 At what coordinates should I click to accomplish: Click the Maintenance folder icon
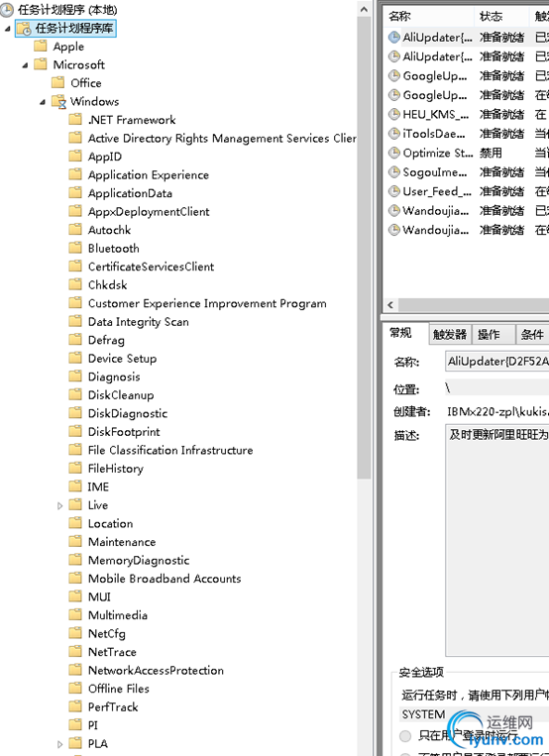coord(75,541)
